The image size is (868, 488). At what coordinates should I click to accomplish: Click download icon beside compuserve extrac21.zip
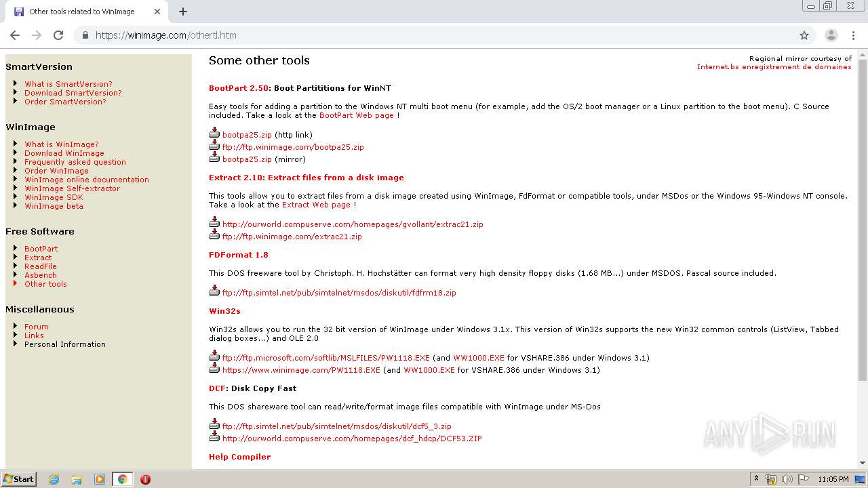click(214, 222)
